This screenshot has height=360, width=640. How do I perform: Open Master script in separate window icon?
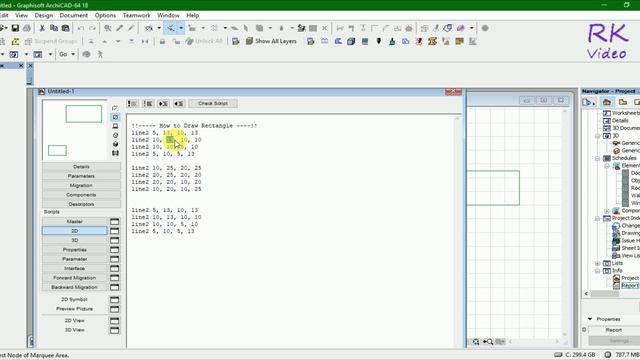click(115, 222)
